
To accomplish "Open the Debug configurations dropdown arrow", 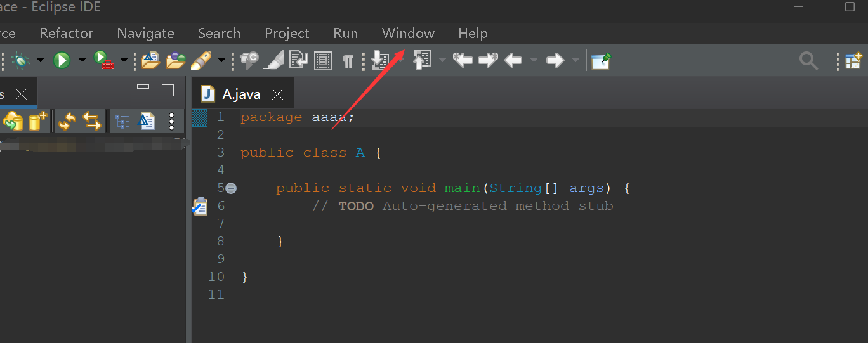I will 40,61.
